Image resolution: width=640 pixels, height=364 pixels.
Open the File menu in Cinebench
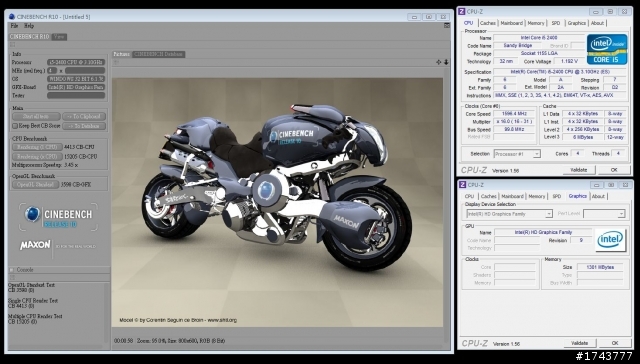(14, 26)
